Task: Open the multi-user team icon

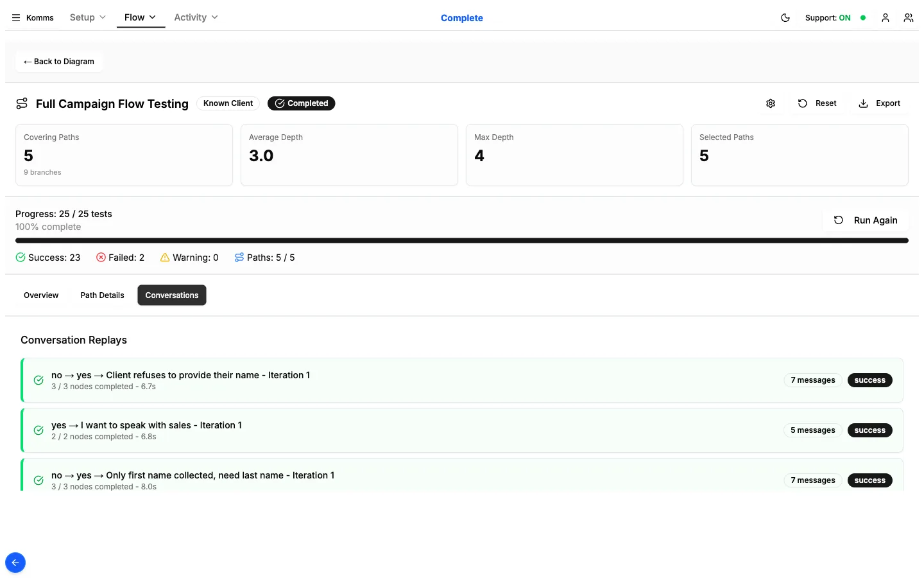Action: [909, 18]
